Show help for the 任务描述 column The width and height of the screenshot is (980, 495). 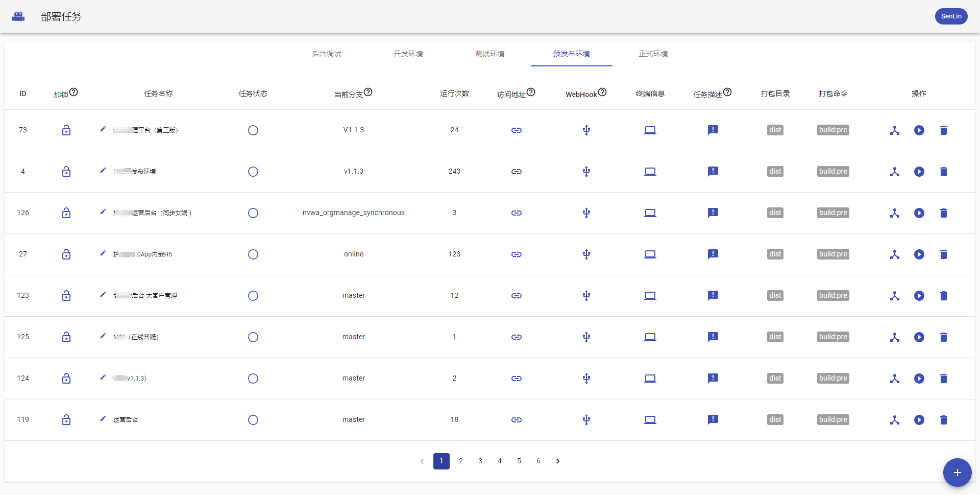click(727, 92)
